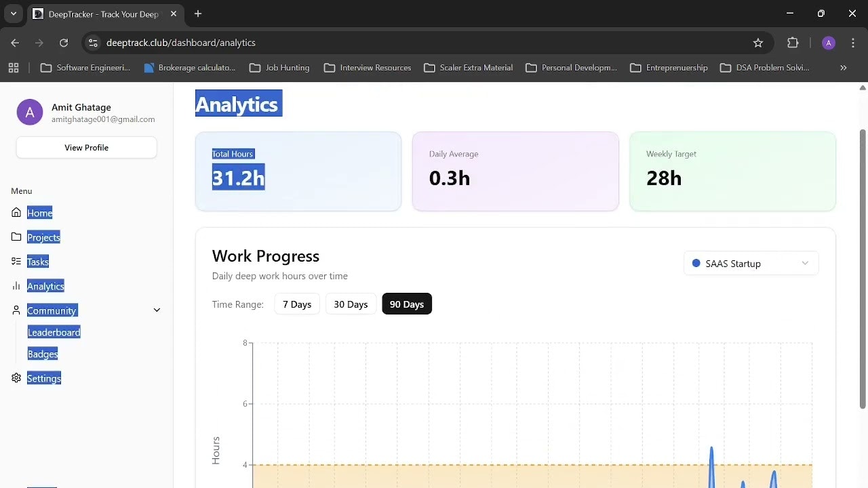Image resolution: width=868 pixels, height=488 pixels.
Task: Show more bookmarks via double chevron
Action: (x=844, y=68)
